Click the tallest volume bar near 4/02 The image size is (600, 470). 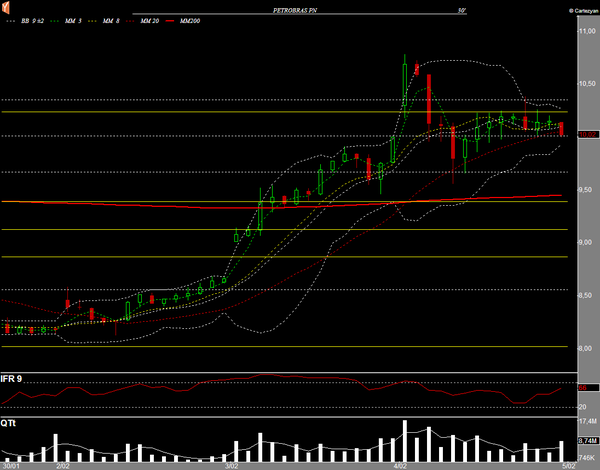click(404, 439)
